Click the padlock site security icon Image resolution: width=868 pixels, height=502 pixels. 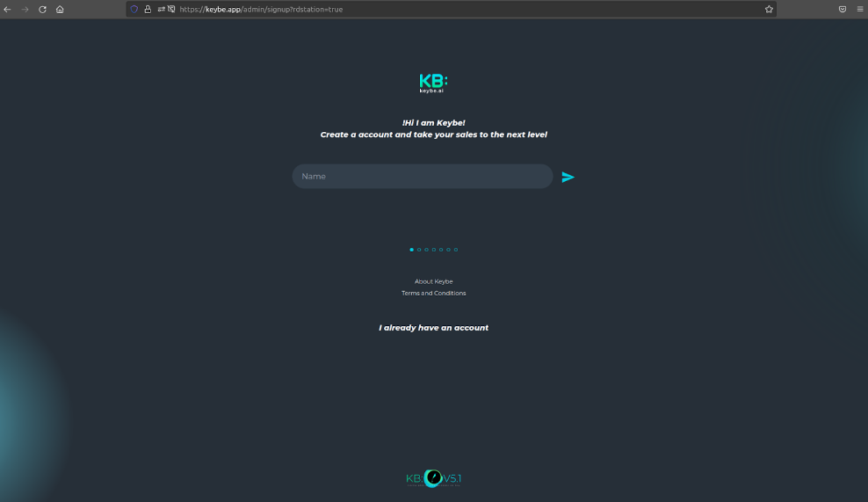coord(148,9)
